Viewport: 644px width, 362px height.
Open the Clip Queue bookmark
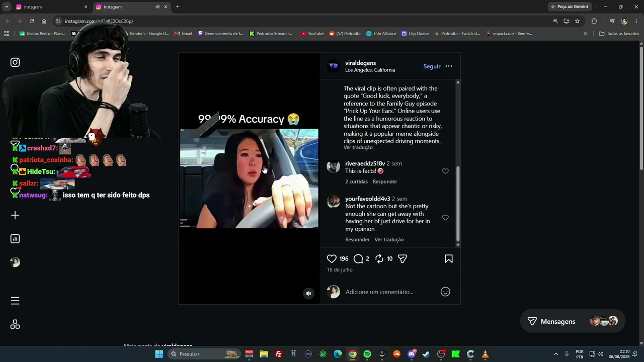coord(415,34)
